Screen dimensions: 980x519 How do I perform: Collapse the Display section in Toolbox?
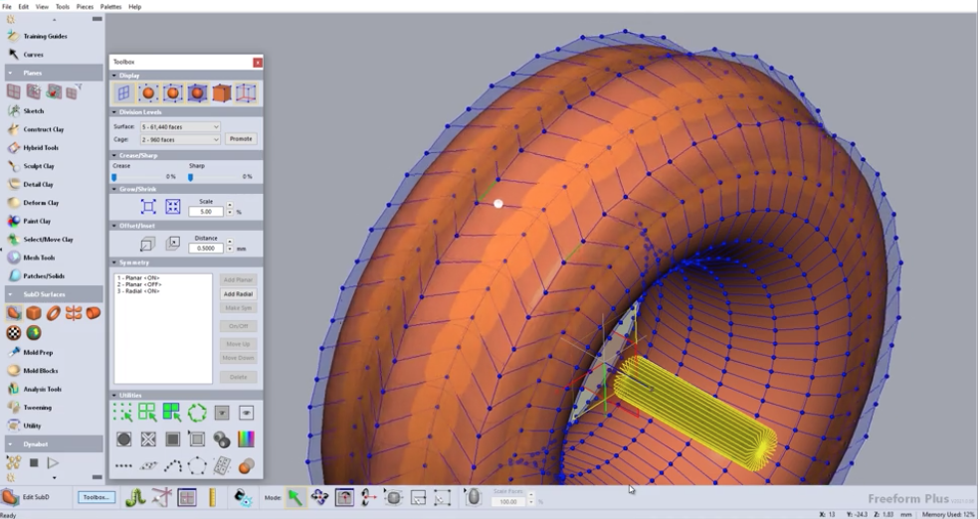tap(114, 76)
